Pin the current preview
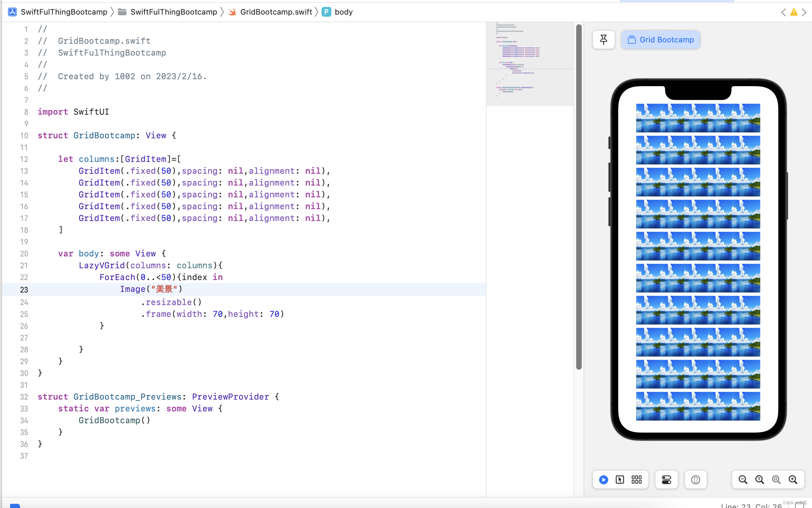This screenshot has width=812, height=508. (x=604, y=40)
